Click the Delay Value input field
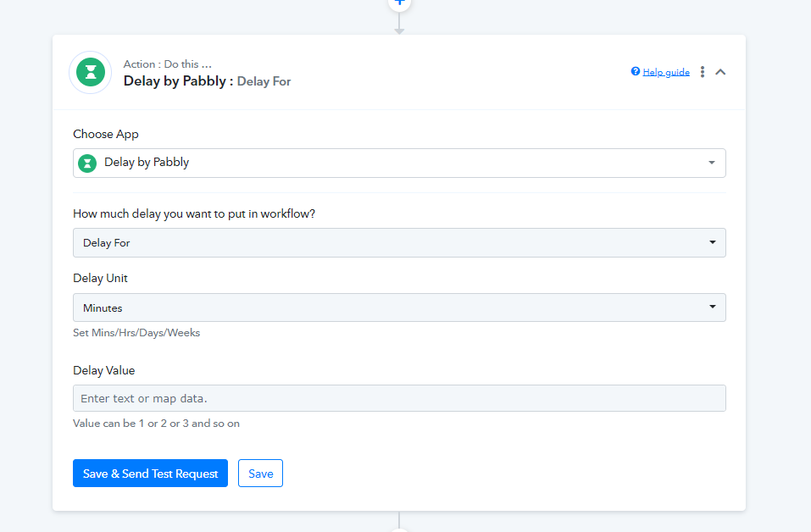 click(399, 398)
